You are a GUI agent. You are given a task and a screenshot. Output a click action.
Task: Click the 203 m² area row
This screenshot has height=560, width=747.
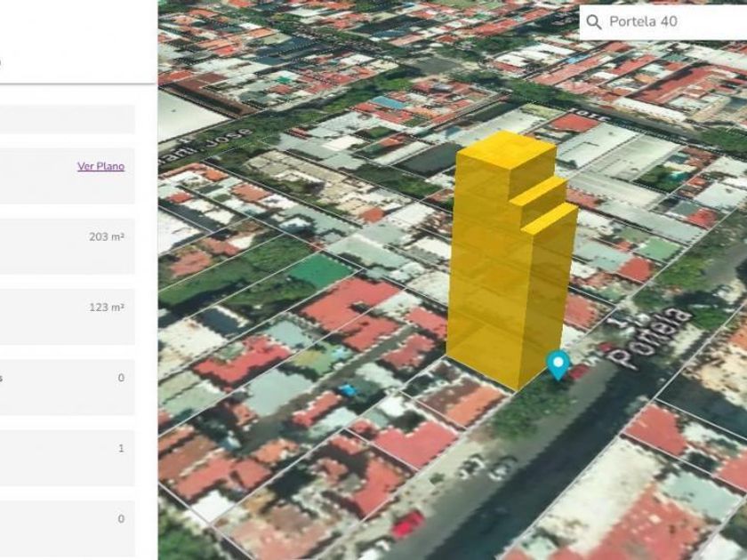[x=67, y=246]
